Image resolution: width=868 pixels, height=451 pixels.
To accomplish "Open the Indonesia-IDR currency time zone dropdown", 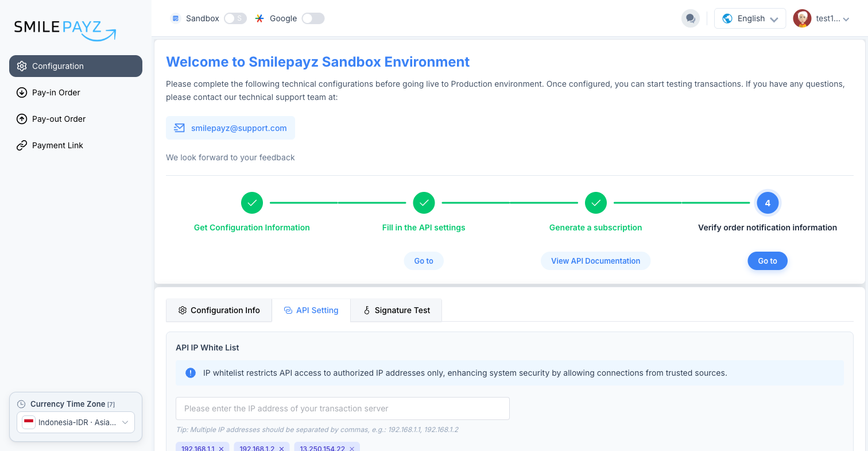I will [x=76, y=422].
